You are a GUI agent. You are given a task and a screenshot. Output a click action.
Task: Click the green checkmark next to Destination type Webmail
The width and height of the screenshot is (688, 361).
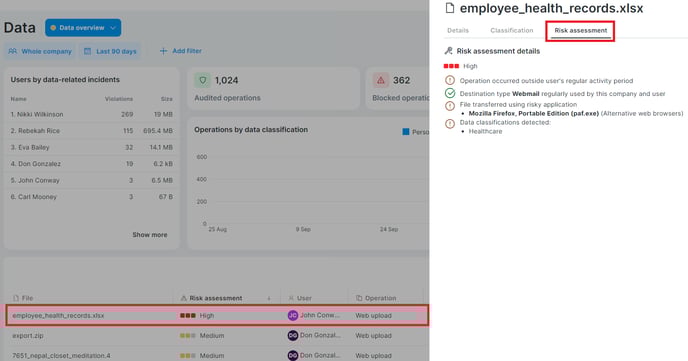click(450, 93)
